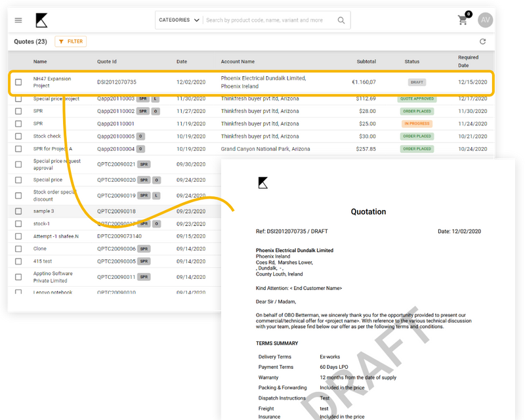The height and width of the screenshot is (420, 525).
Task: Click the Quotes (23) heading
Action: 30,41
